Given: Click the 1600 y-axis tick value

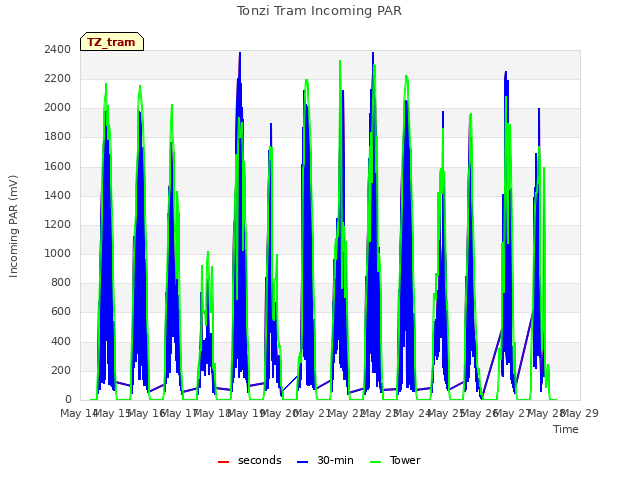Looking at the screenshot, I should [x=58, y=166].
